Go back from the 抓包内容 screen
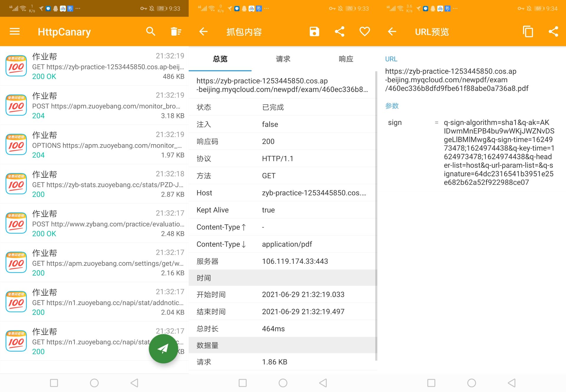 point(203,32)
